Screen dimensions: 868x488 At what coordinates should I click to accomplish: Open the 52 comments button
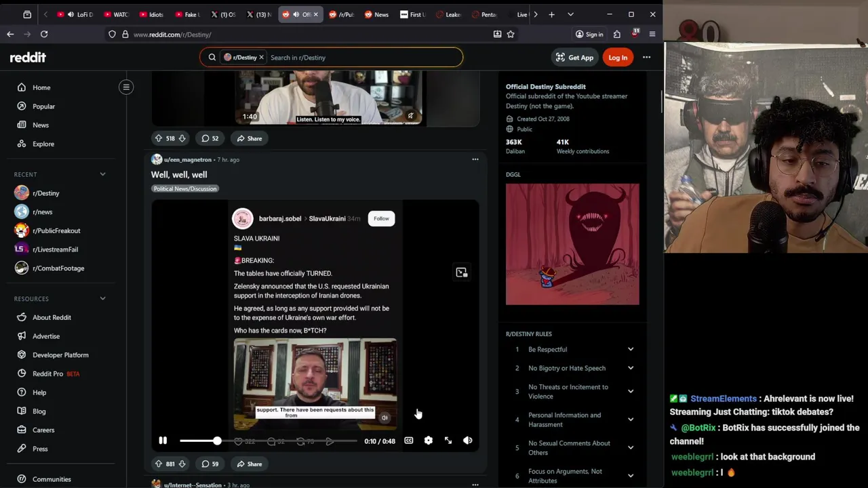pos(210,138)
